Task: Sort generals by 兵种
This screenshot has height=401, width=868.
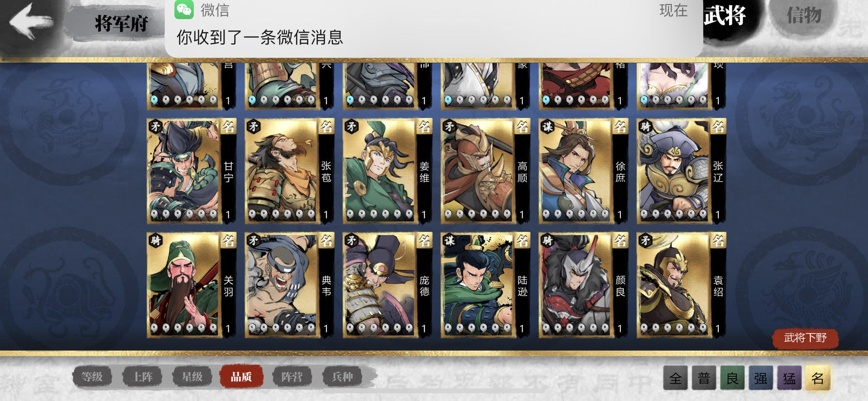Action: (x=342, y=377)
